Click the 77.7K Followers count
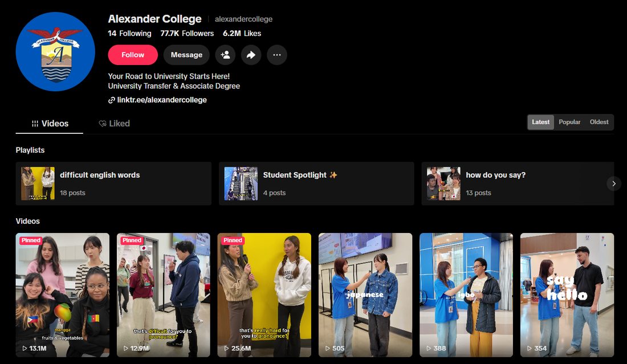The width and height of the screenshot is (627, 364). click(187, 34)
